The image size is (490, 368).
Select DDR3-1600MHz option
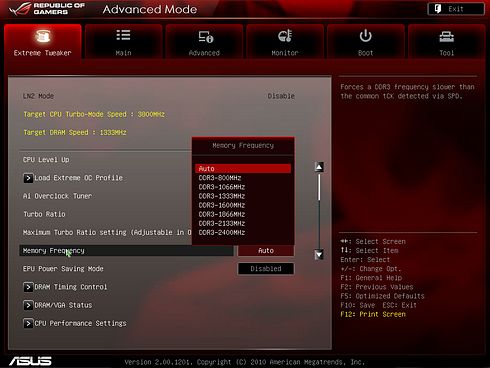222,205
